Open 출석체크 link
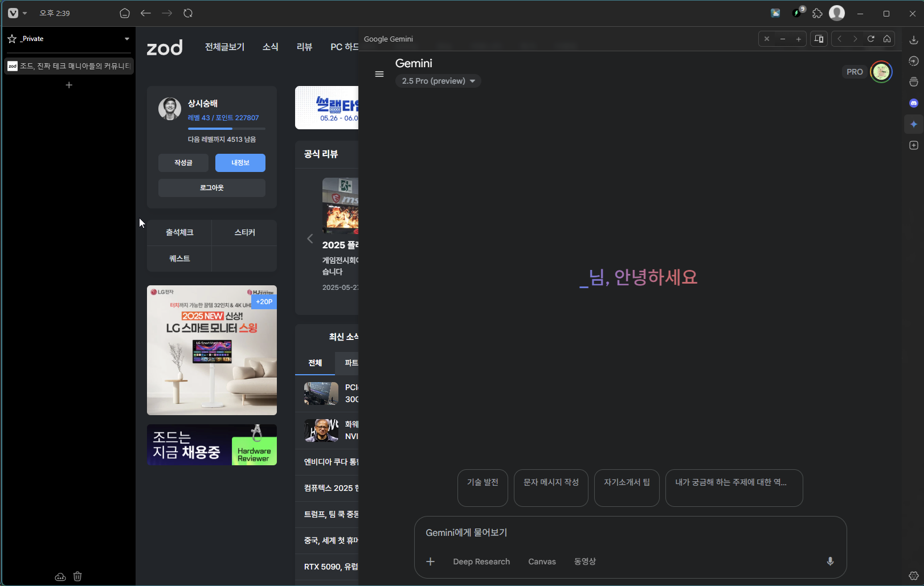Screen dimensions: 924x586 coord(179,232)
